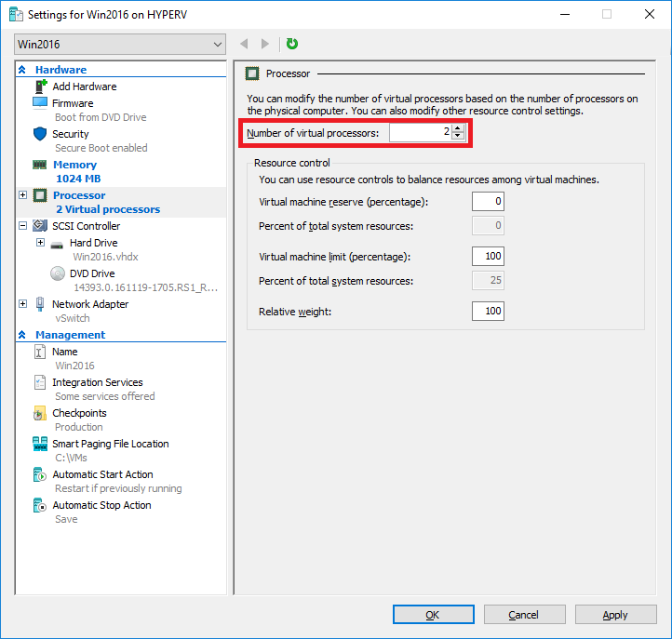
Task: Click the Automatic Start Action icon
Action: coord(39,474)
